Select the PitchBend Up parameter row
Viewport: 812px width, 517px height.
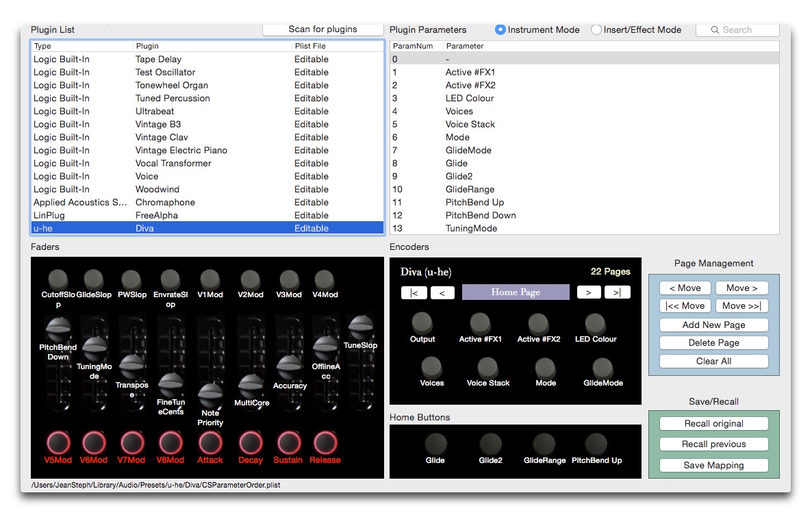tap(474, 202)
